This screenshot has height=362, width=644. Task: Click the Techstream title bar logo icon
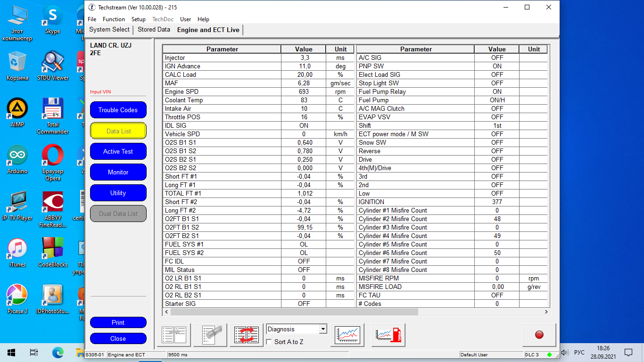point(92,7)
